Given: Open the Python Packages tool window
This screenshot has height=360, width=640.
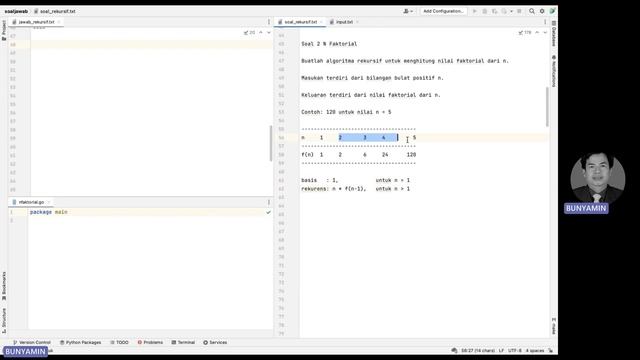Looking at the screenshot, I should tap(80, 342).
